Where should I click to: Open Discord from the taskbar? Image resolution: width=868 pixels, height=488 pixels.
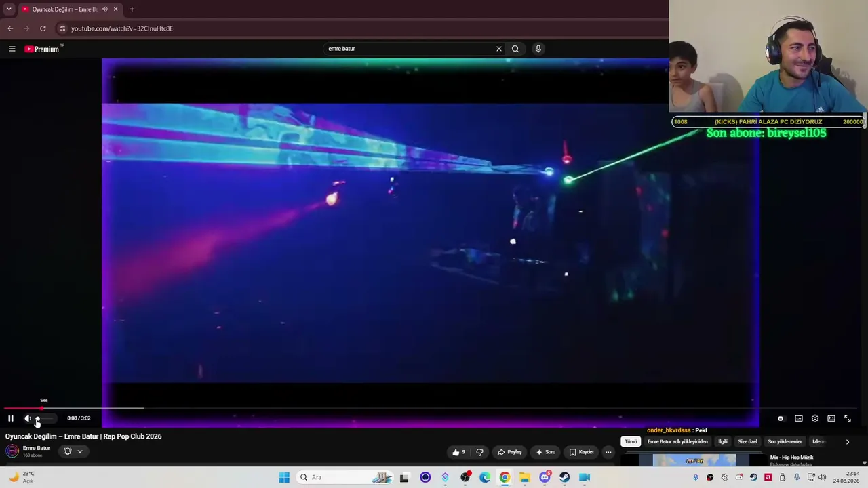[545, 477]
